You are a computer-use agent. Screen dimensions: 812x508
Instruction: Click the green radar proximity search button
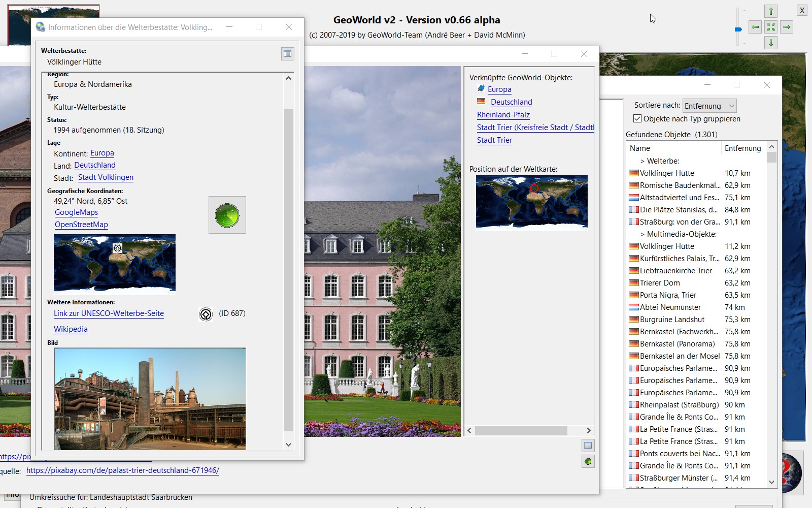point(227,215)
